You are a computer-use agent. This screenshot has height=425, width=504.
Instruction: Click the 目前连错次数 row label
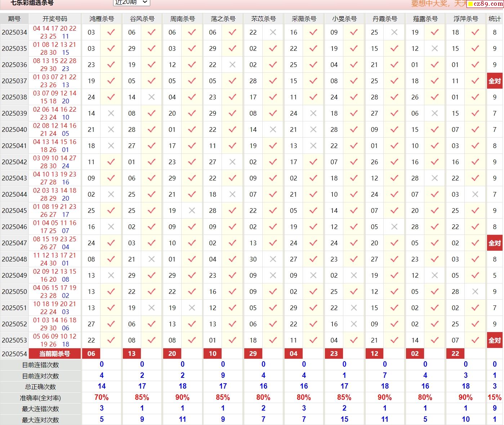click(x=40, y=365)
